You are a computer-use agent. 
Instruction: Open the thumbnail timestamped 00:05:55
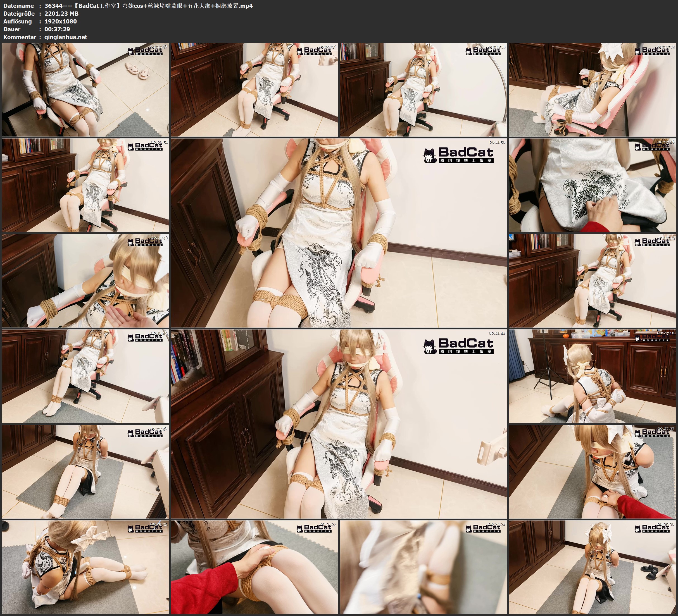pos(423,90)
